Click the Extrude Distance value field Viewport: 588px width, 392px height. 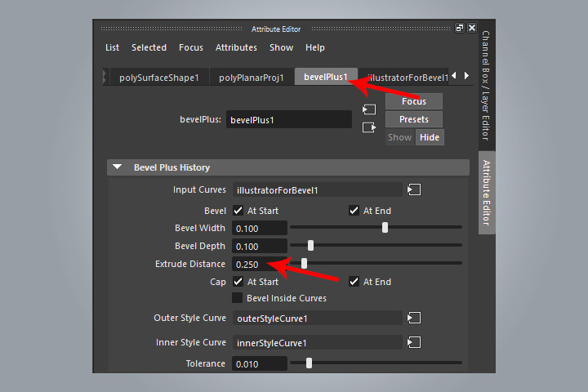tap(259, 264)
